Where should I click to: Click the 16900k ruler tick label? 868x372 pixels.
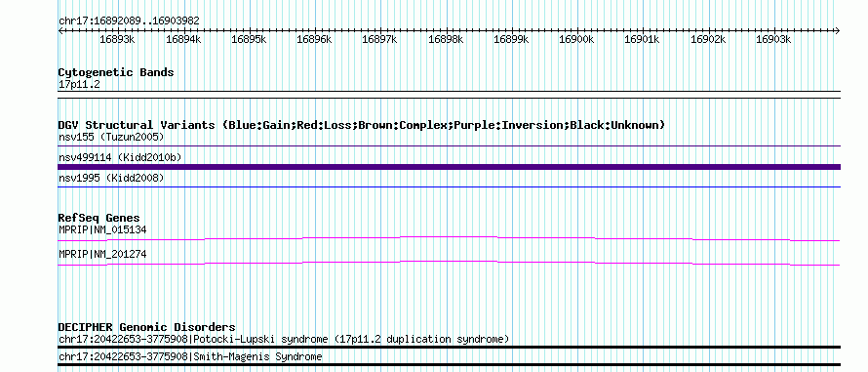[576, 39]
